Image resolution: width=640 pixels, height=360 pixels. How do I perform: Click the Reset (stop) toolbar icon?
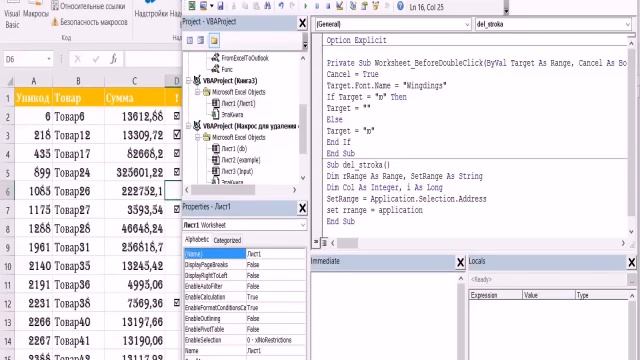[328, 6]
